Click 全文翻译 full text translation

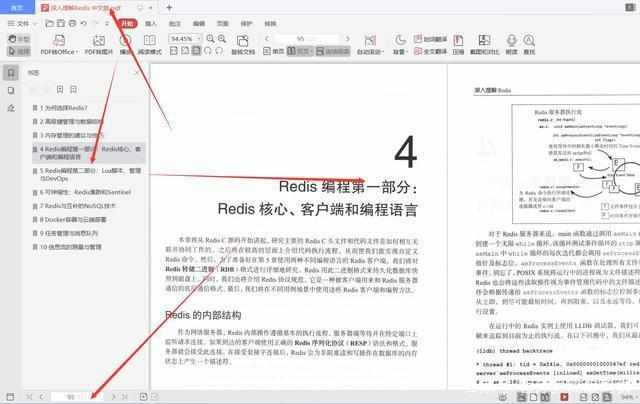pos(431,51)
